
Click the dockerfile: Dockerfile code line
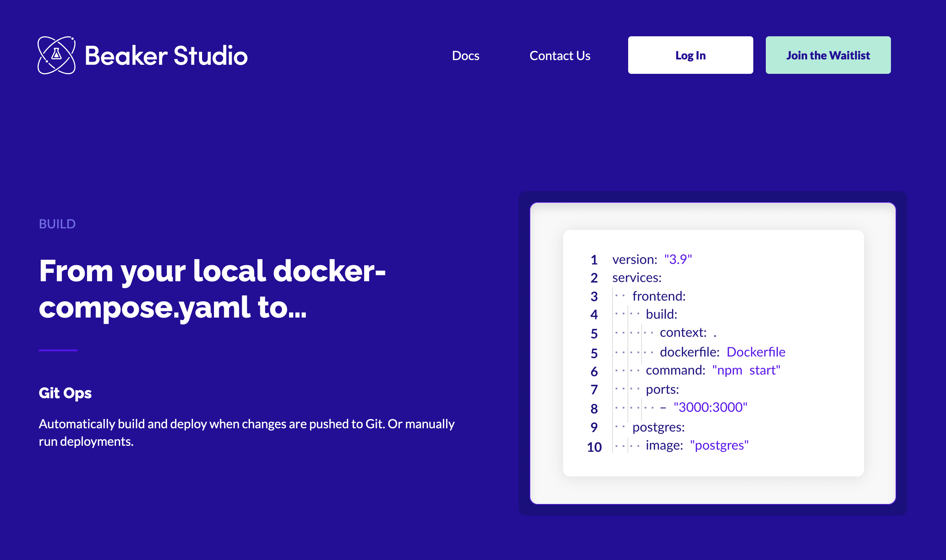722,352
